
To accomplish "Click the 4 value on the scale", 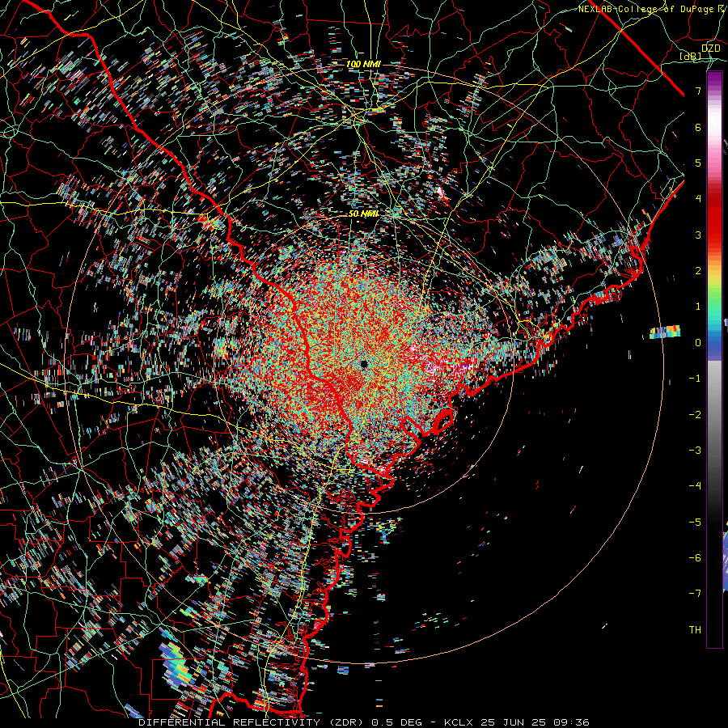I will click(x=698, y=199).
